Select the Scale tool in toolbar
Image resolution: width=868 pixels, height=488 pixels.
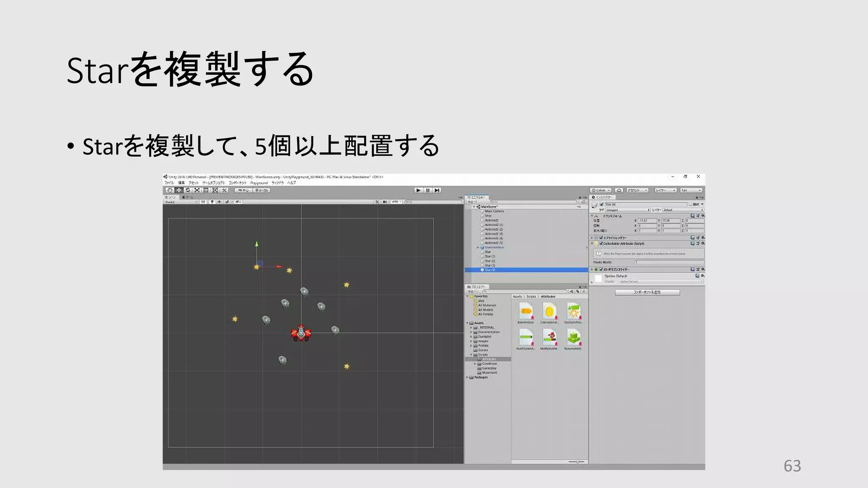point(197,190)
